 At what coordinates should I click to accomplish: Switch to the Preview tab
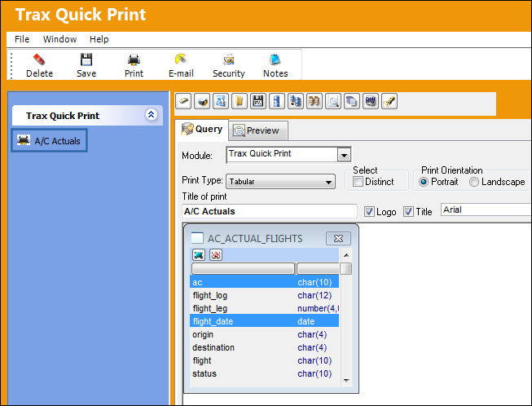coord(257,130)
